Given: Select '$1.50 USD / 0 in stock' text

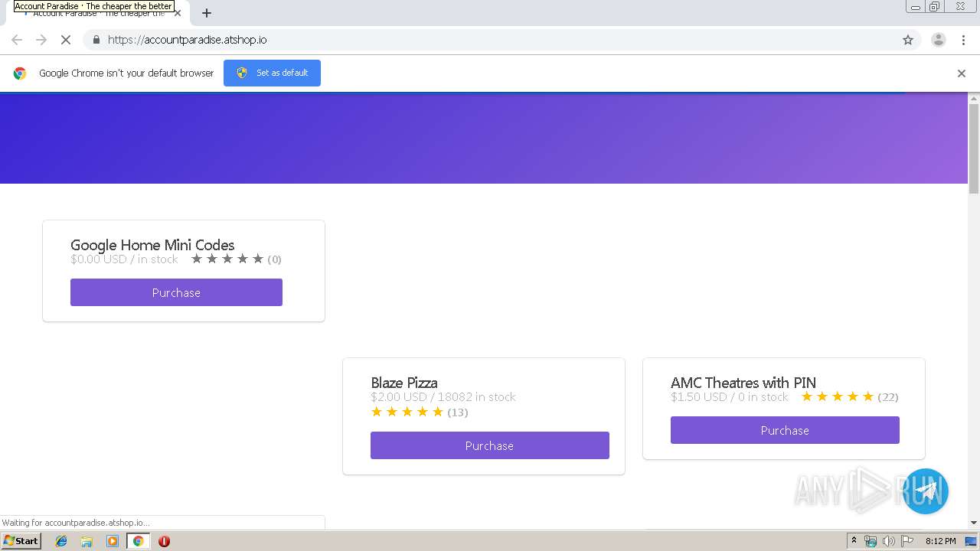Looking at the screenshot, I should 730,397.
